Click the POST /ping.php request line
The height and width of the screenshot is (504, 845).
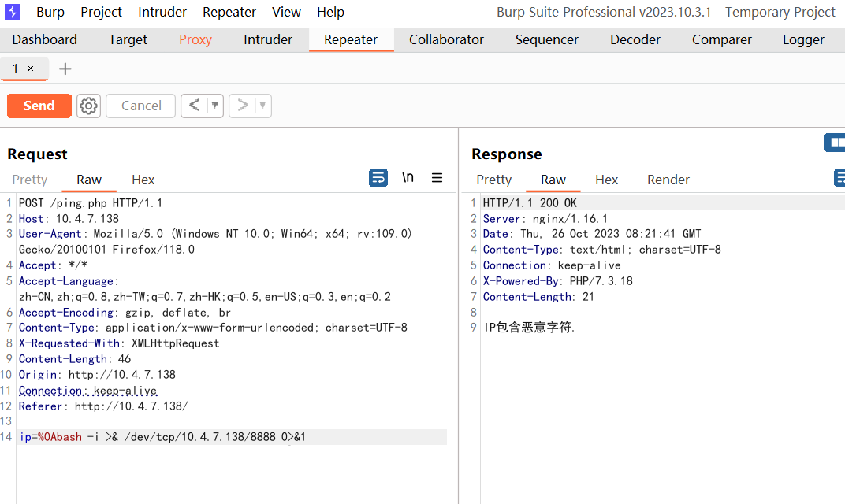[x=90, y=203]
